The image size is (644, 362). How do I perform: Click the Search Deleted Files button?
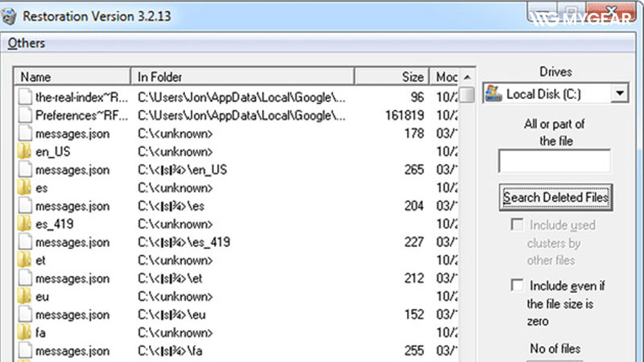(x=555, y=197)
